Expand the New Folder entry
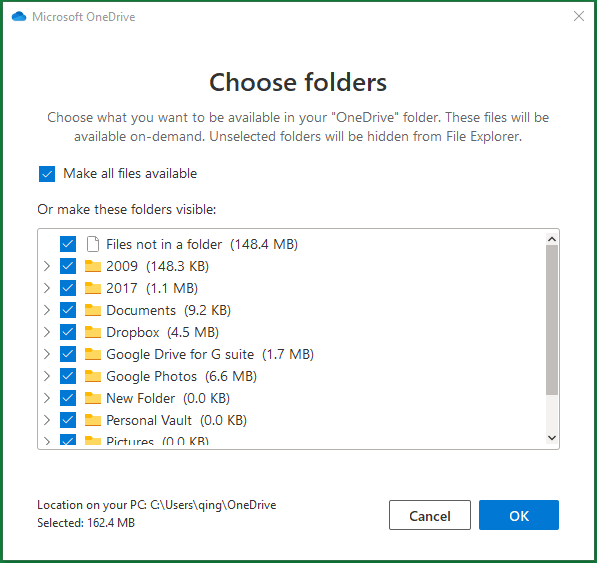The height and width of the screenshot is (563, 597). coord(47,399)
